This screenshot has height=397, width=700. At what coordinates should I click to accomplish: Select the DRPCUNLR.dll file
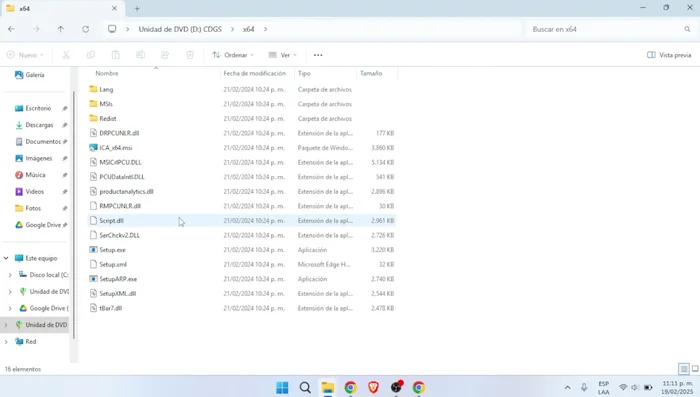pyautogui.click(x=114, y=133)
